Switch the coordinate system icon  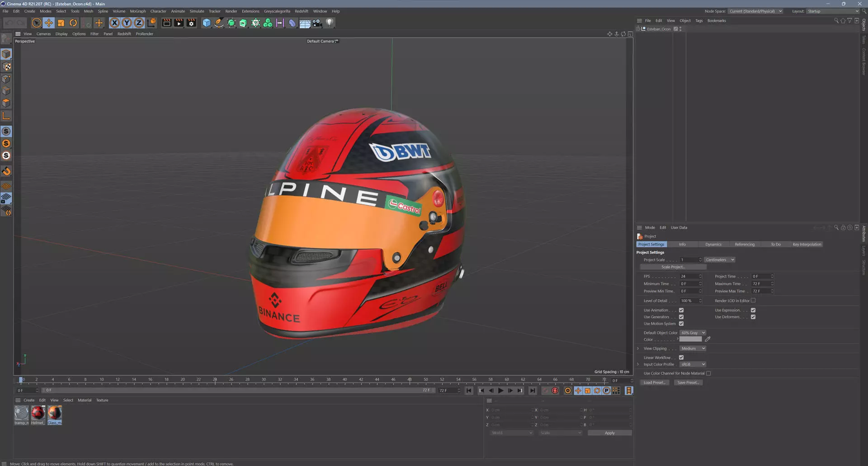[x=152, y=23]
